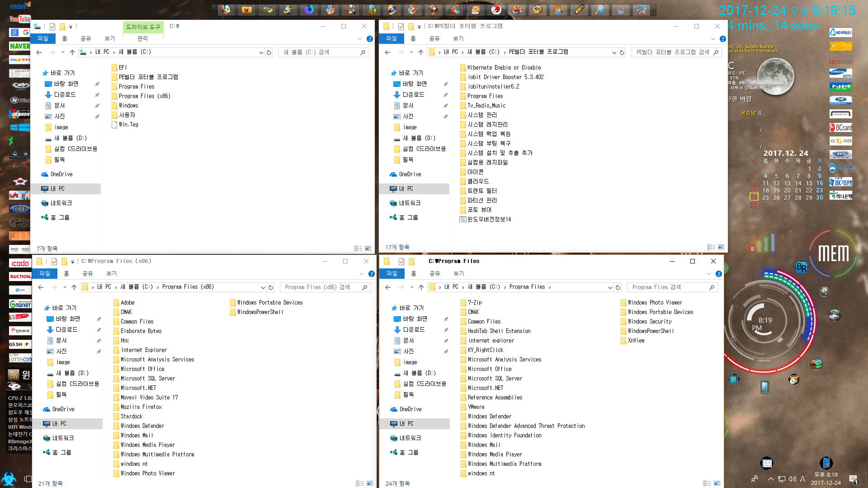This screenshot has width=868, height=488.
Task: Open the AUCTION desktop shortcut icon
Action: pyautogui.click(x=20, y=277)
